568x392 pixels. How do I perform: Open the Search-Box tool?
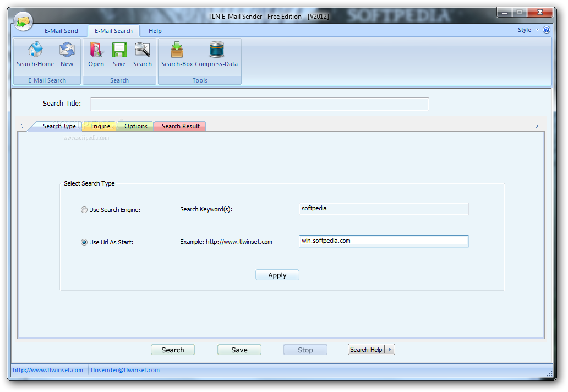(x=177, y=55)
